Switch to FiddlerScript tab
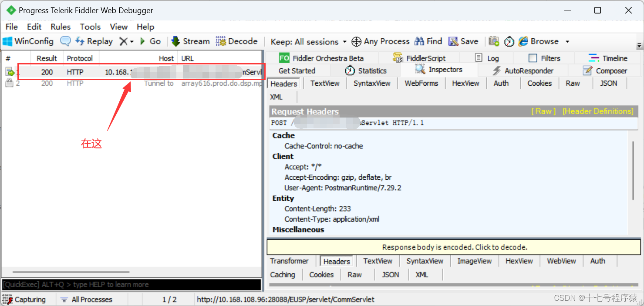644x306 pixels. [x=419, y=58]
